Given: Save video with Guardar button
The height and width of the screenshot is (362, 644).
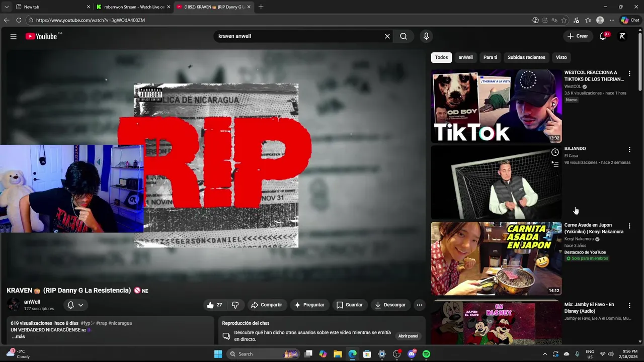Looking at the screenshot, I should [x=349, y=305].
